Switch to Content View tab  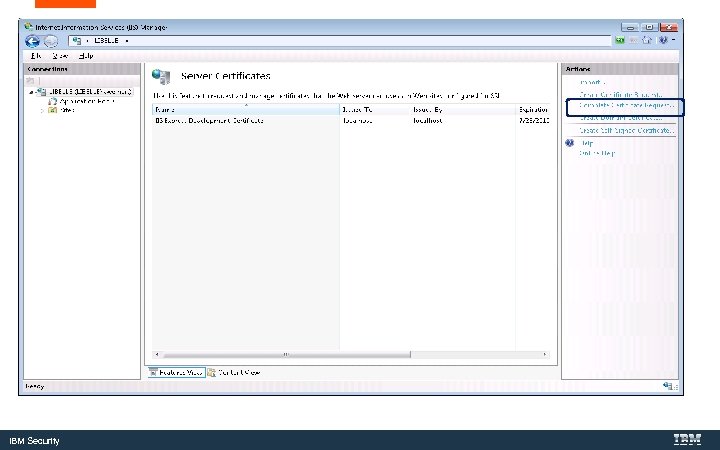[x=234, y=372]
